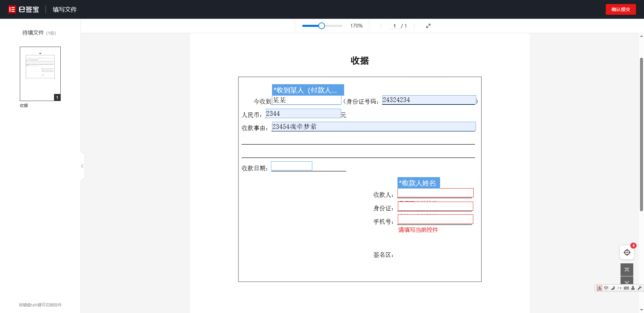Collapse the left file sidebar
644x313 pixels.
[82, 166]
